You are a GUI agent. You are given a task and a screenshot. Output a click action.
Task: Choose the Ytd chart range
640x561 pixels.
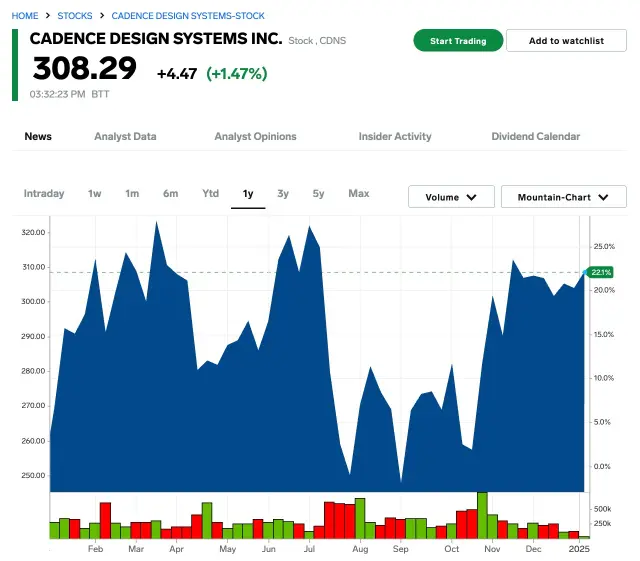pyautogui.click(x=210, y=194)
